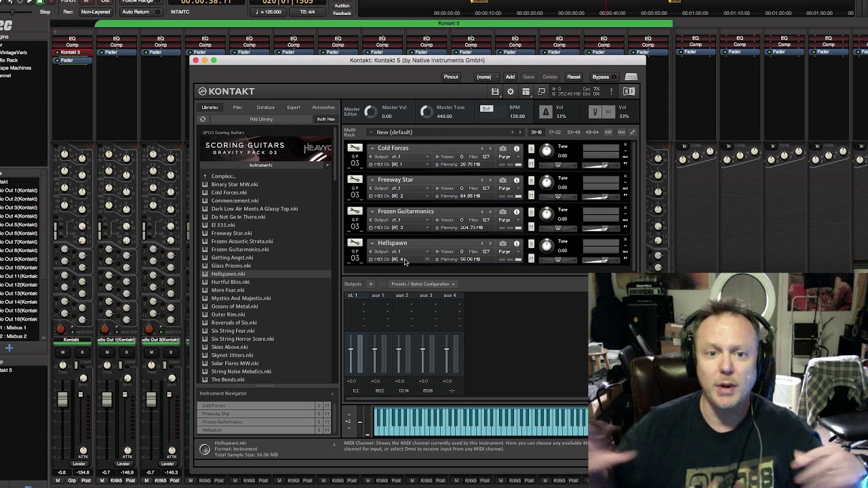Solo Freeway Star in Instrument Navigator

point(319,413)
